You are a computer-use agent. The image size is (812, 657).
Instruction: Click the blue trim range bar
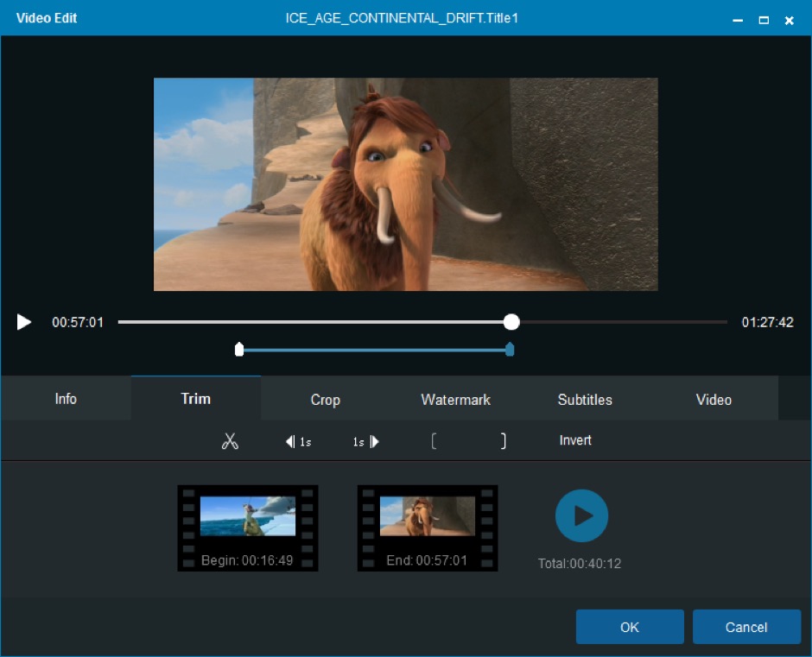click(374, 350)
